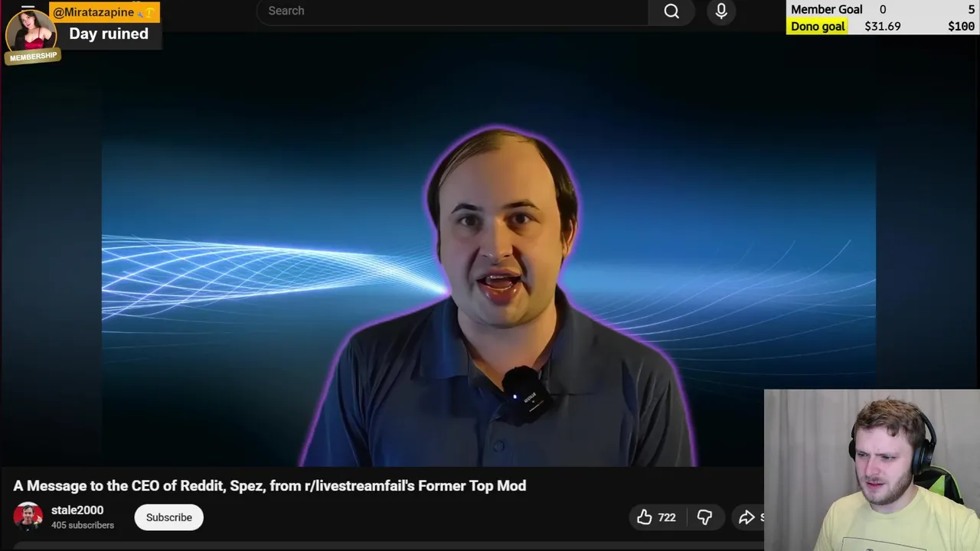Click the $31.69 donation amount
This screenshot has width=980, height=551.
(883, 26)
